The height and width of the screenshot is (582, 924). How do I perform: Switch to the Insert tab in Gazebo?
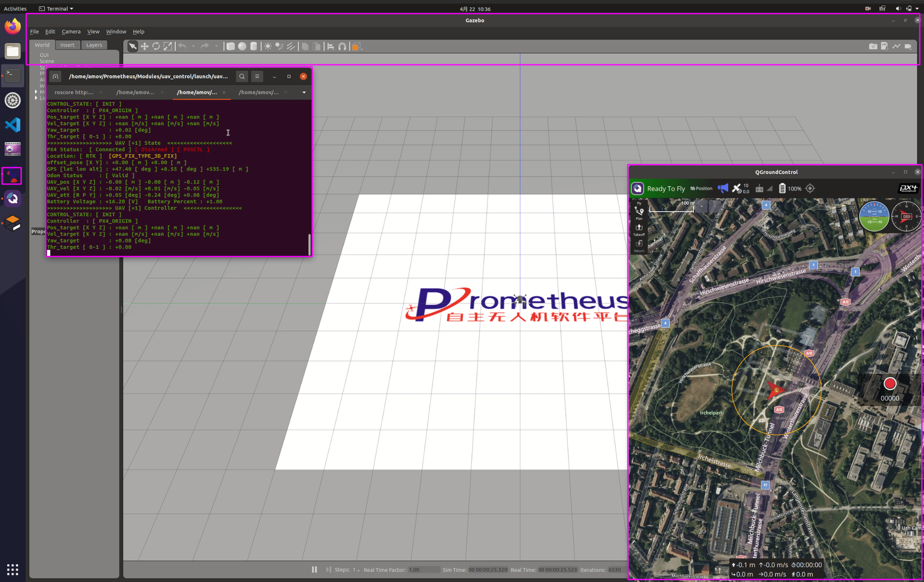(x=67, y=45)
